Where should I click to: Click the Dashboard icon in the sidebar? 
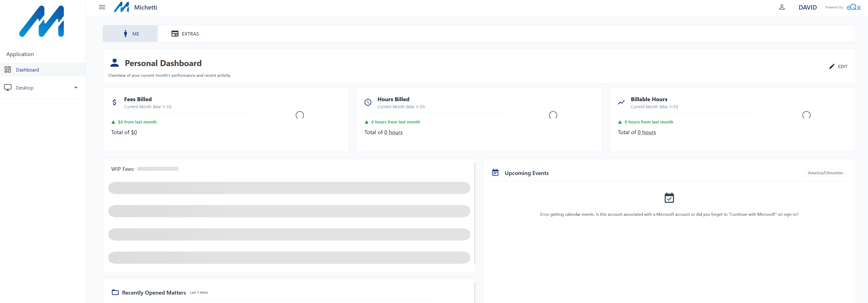[8, 70]
